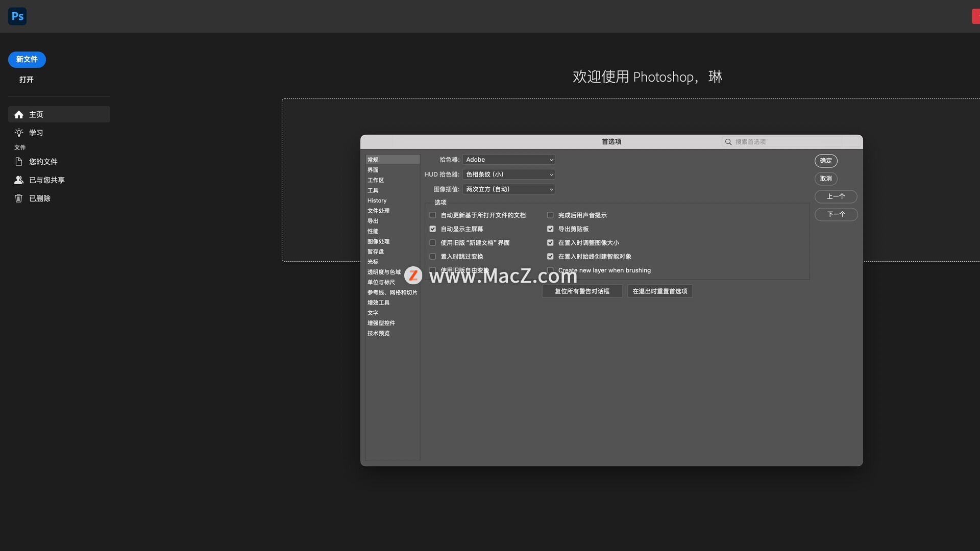Viewport: 980px width, 551px height.
Task: Select 单位与标尺 preferences category
Action: click(393, 282)
